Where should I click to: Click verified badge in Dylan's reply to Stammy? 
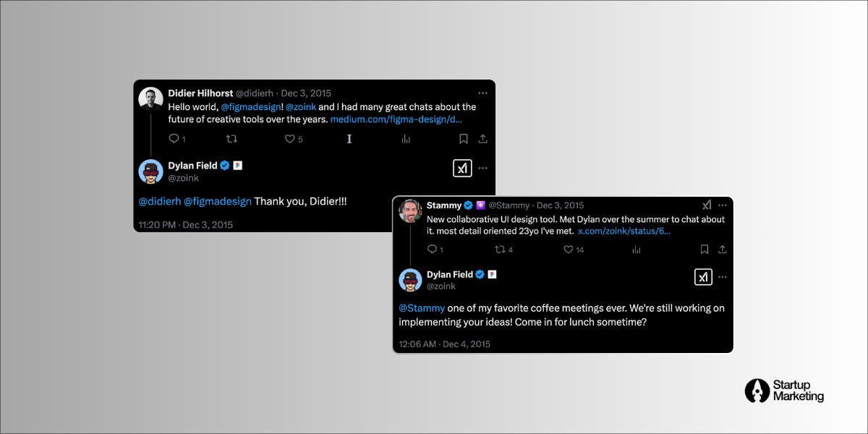pos(479,275)
